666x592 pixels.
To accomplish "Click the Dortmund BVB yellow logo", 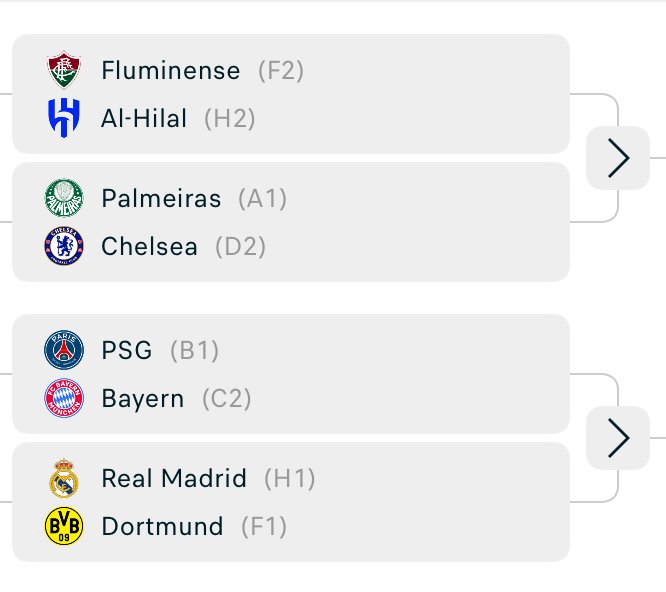I will pos(64,526).
